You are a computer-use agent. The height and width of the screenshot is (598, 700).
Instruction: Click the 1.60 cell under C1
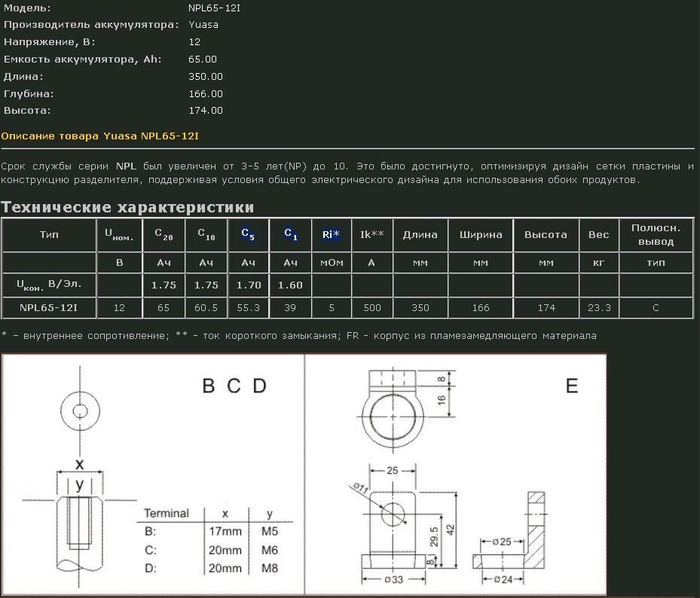coord(290,285)
